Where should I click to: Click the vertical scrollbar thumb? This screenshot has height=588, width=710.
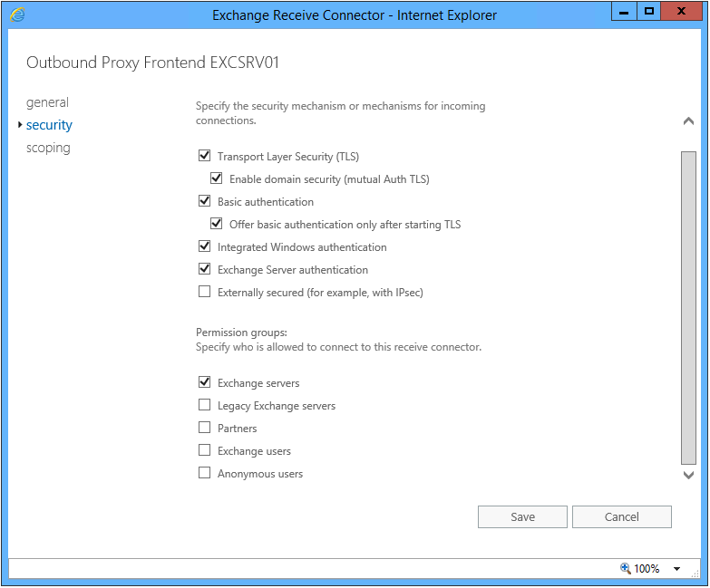689,308
